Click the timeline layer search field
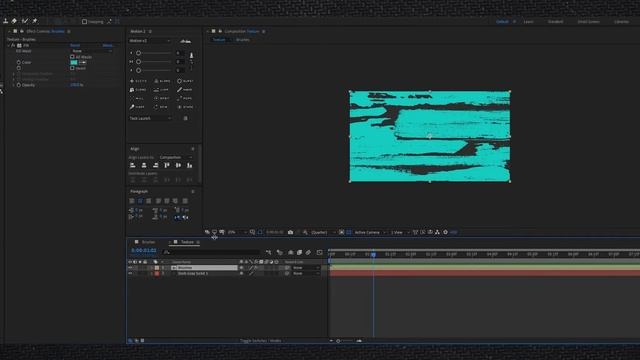Image resolution: width=640 pixels, height=360 pixels. coord(211,252)
